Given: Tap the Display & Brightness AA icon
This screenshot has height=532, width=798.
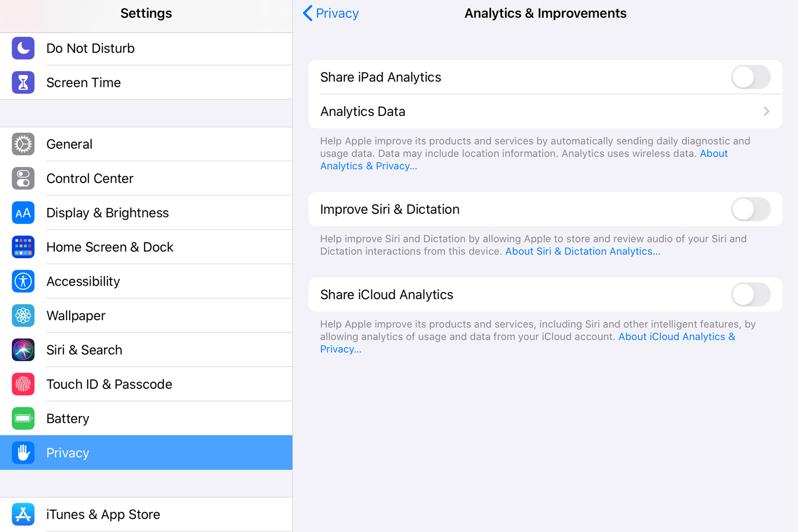Looking at the screenshot, I should [x=23, y=213].
